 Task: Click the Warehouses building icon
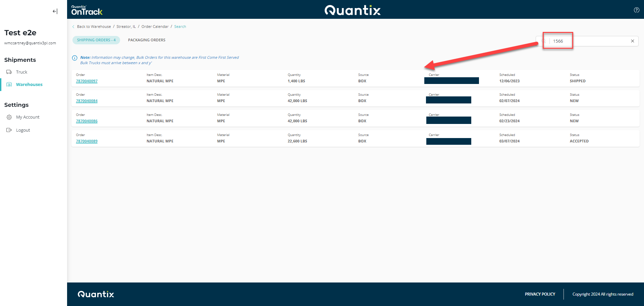pyautogui.click(x=9, y=85)
